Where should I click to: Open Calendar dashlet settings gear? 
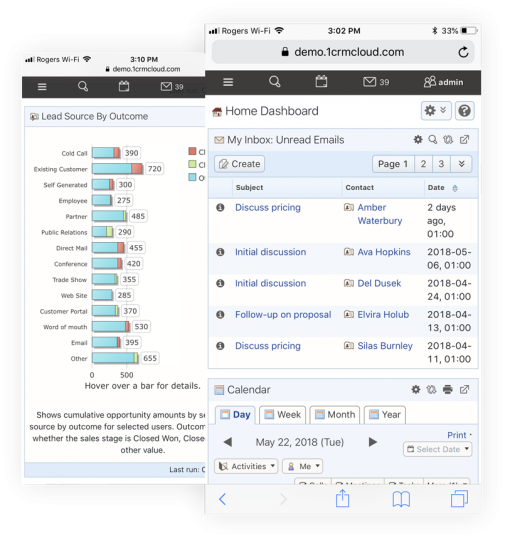point(416,389)
